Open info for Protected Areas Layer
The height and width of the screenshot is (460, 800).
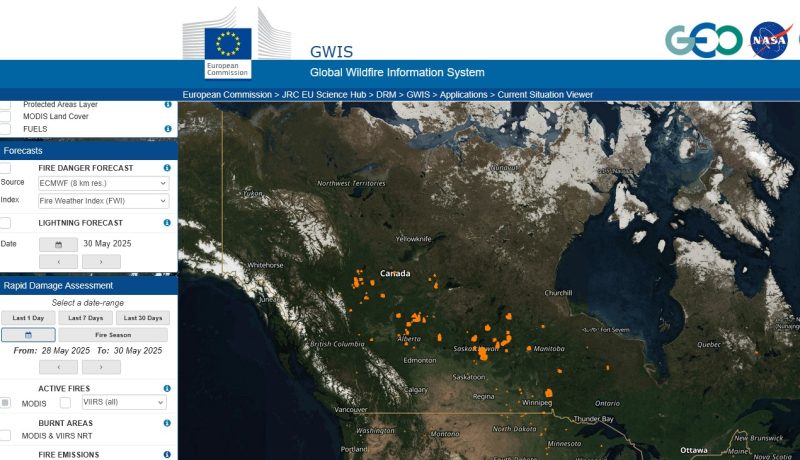(168, 104)
